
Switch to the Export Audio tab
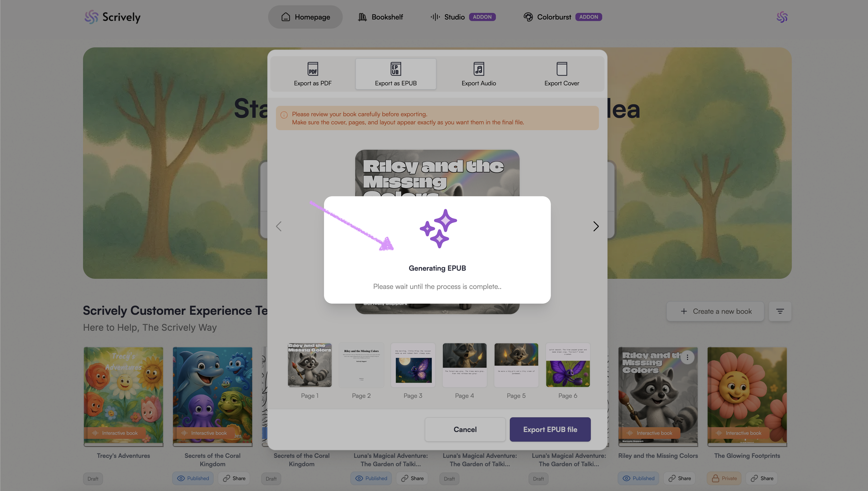pyautogui.click(x=479, y=74)
